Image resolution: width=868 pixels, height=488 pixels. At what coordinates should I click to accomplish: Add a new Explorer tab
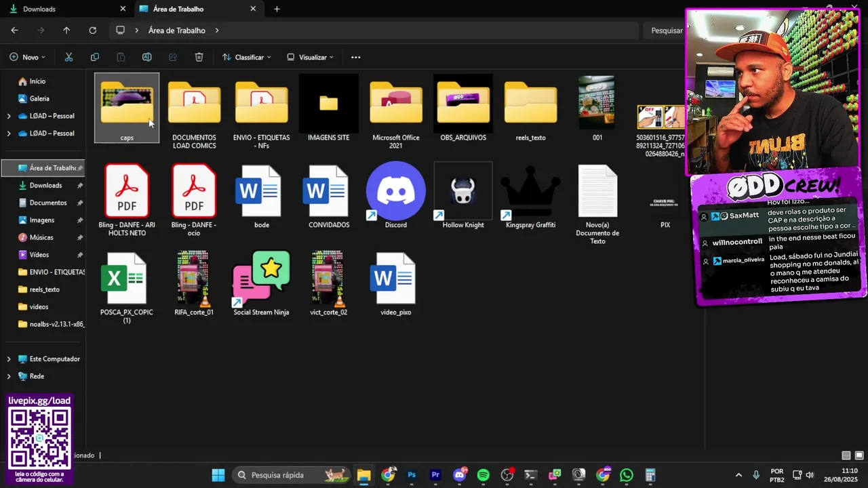(277, 9)
